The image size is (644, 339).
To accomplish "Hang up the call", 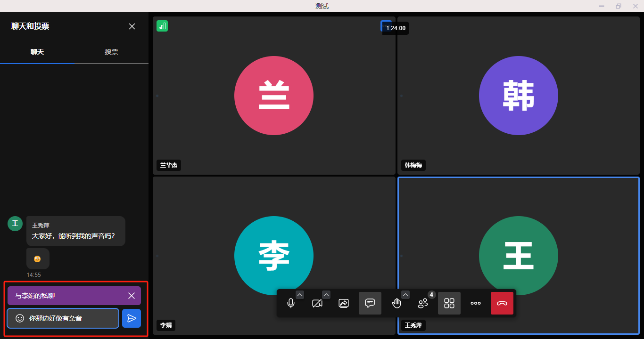I will click(502, 303).
